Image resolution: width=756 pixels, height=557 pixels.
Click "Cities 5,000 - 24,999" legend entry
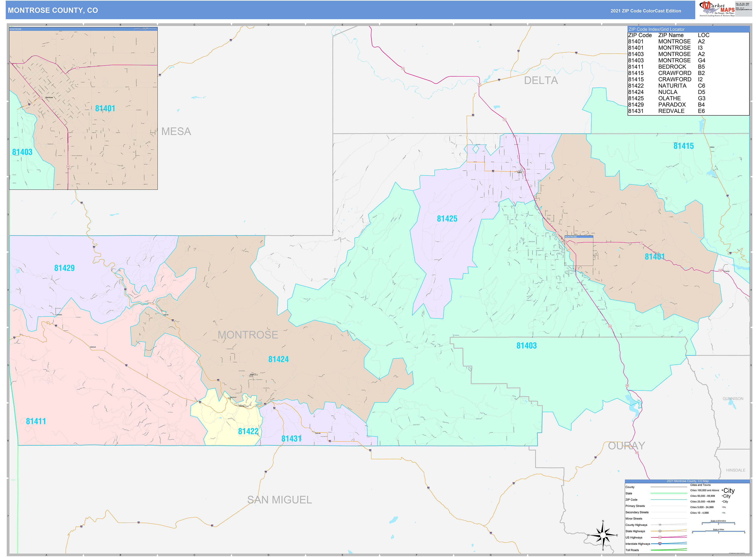tap(702, 507)
